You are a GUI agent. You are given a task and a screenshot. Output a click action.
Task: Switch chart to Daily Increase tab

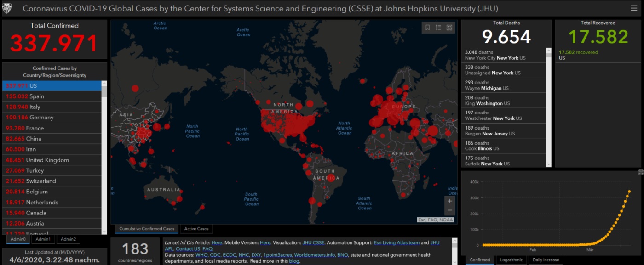point(545,260)
